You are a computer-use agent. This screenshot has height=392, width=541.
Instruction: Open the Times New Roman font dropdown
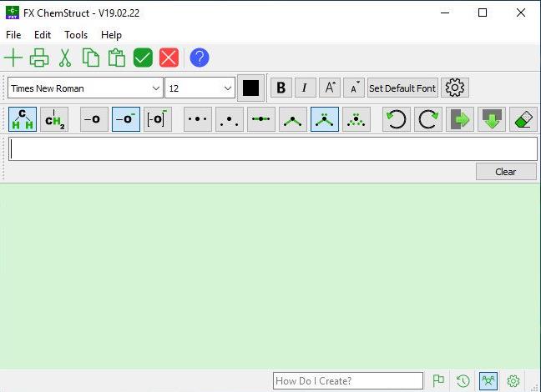85,88
